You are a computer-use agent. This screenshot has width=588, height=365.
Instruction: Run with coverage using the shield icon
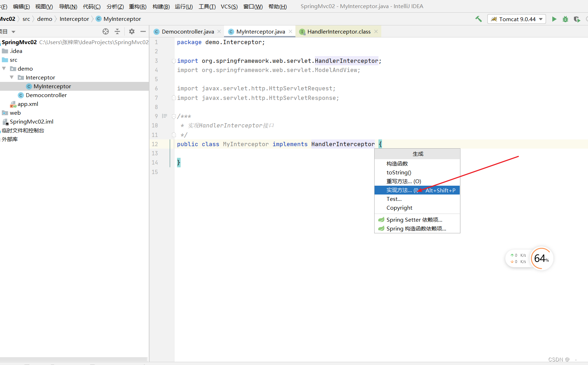tap(577, 19)
